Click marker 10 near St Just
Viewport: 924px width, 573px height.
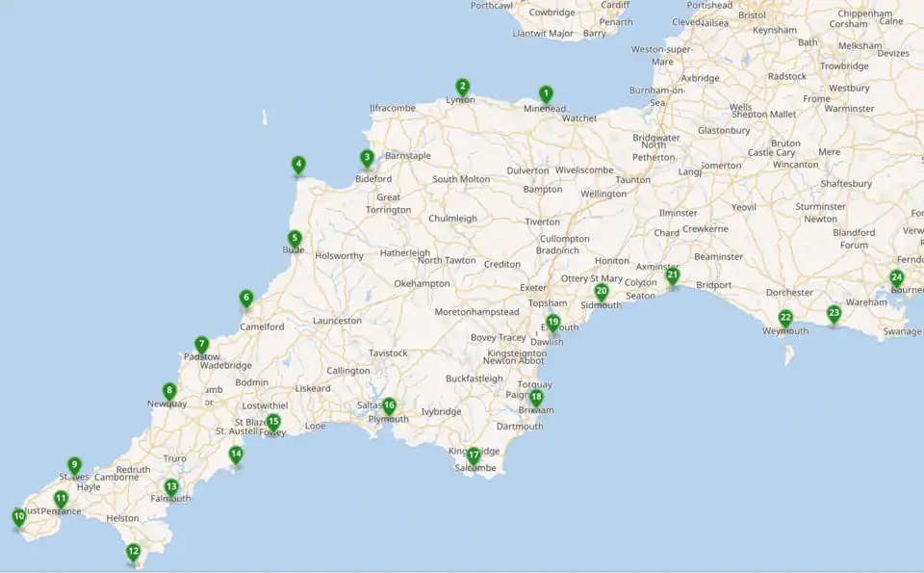[x=18, y=517]
